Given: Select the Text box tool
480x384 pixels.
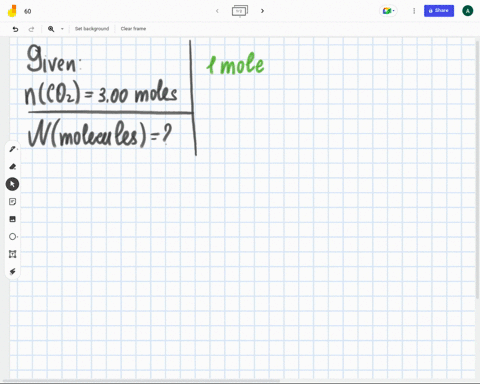Looking at the screenshot, I should (13, 254).
